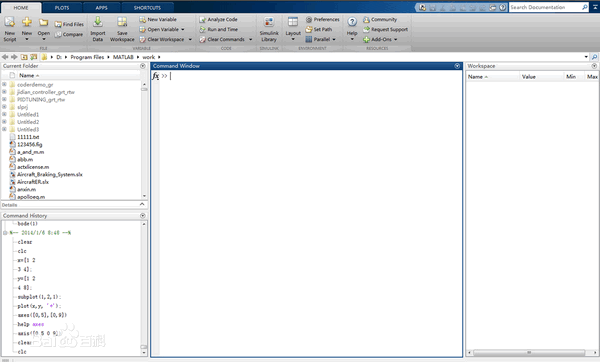Select Aircraft_Braking_System.slx
This screenshot has height=362, width=600.
coord(49,174)
